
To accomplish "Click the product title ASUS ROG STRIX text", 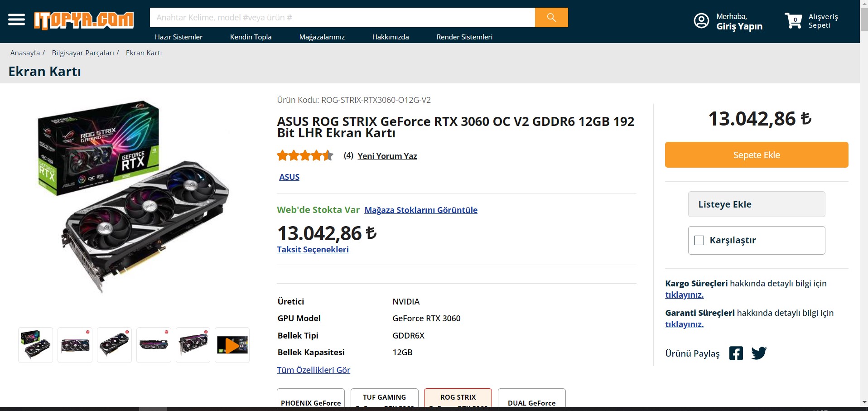I will [x=456, y=127].
